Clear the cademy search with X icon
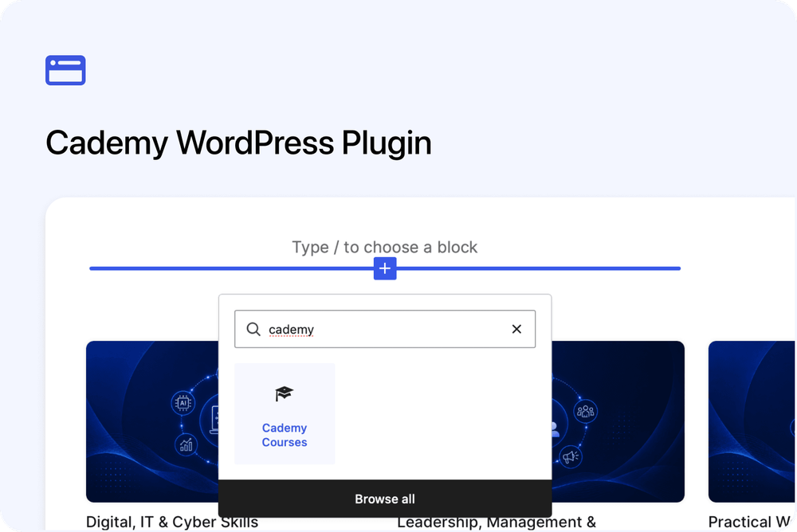This screenshot has height=532, width=797. point(516,329)
